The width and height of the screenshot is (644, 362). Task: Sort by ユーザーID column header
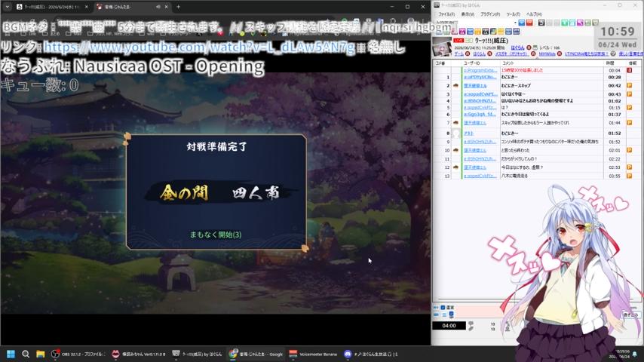[471, 63]
